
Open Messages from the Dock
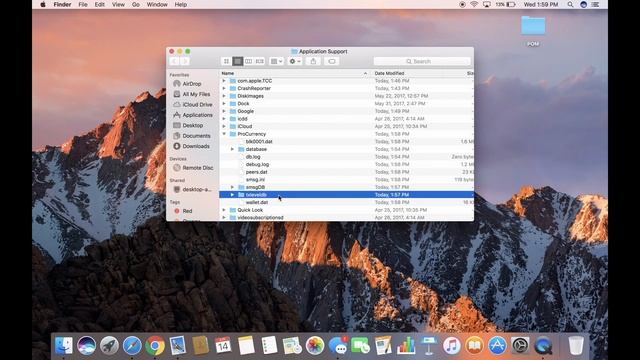(338, 346)
